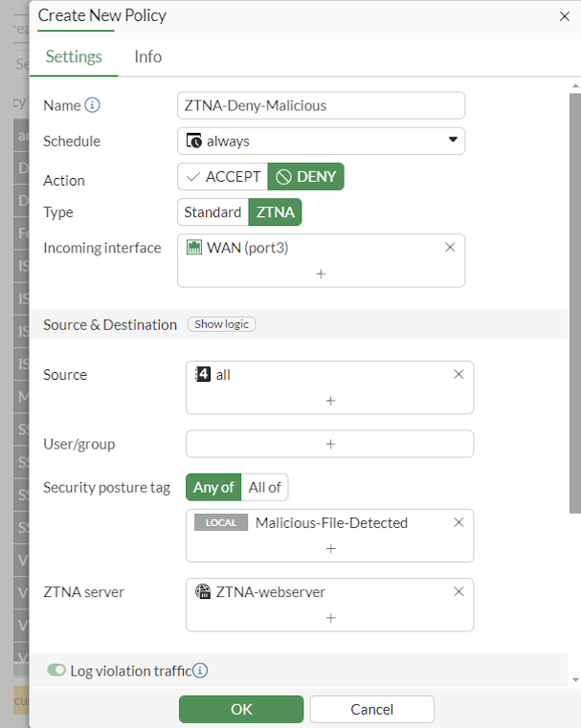Image resolution: width=581 pixels, height=728 pixels.
Task: Switch Type to Standard
Action: (x=212, y=212)
